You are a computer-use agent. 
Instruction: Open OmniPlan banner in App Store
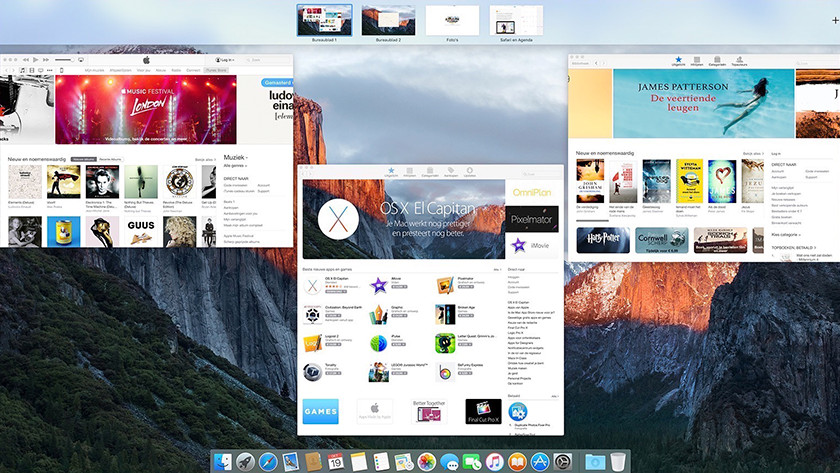[x=532, y=192]
